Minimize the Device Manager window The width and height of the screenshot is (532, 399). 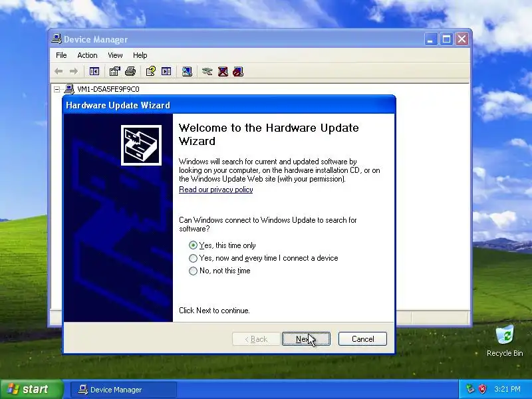[x=430, y=39]
